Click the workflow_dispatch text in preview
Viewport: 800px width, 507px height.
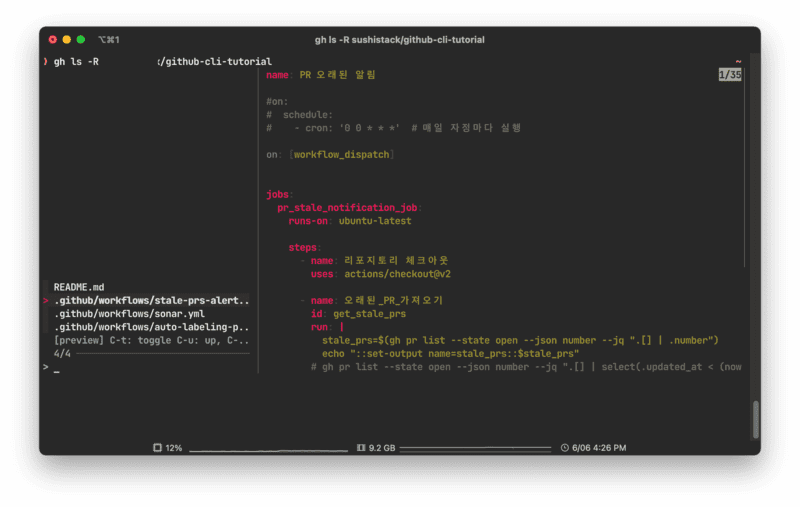tap(343, 154)
